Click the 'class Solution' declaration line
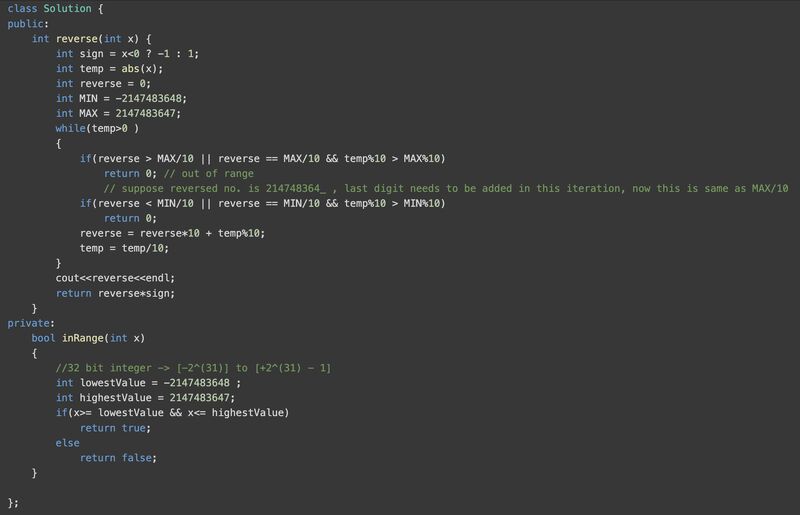 click(48, 9)
